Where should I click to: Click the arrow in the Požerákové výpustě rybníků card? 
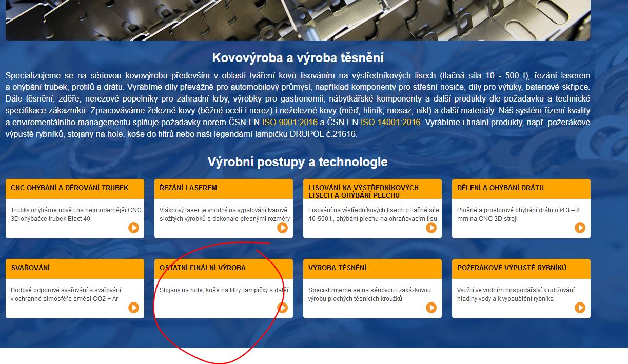pyautogui.click(x=580, y=308)
